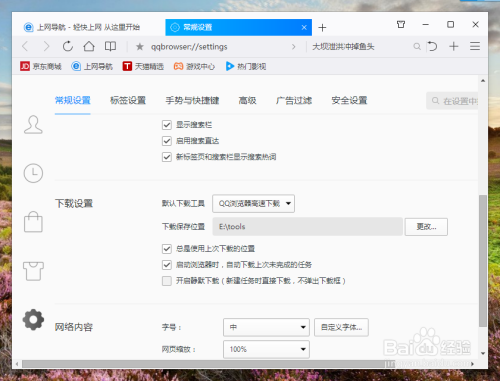Open the skin shirt icon in title bar

coord(401,24)
